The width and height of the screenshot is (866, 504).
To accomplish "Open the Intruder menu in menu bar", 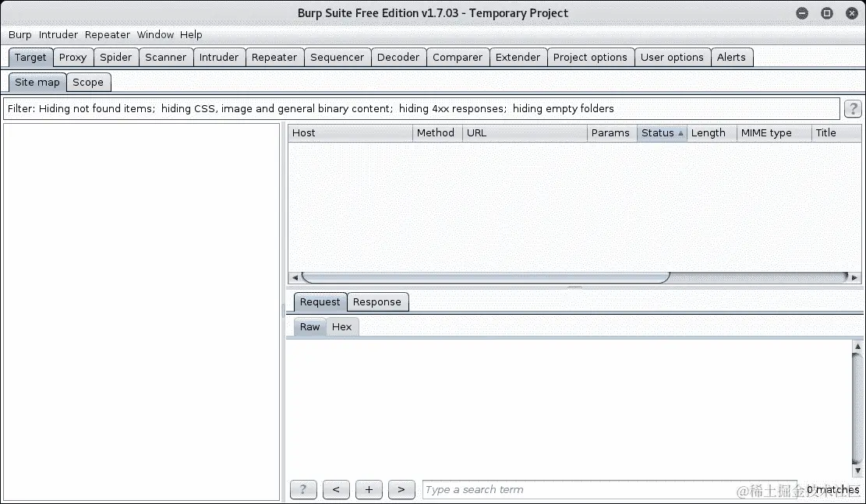I will point(58,35).
